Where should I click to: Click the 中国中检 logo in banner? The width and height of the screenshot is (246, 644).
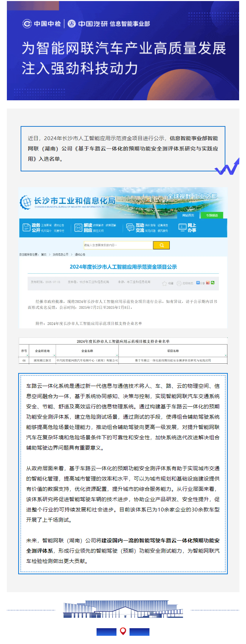tap(42, 24)
